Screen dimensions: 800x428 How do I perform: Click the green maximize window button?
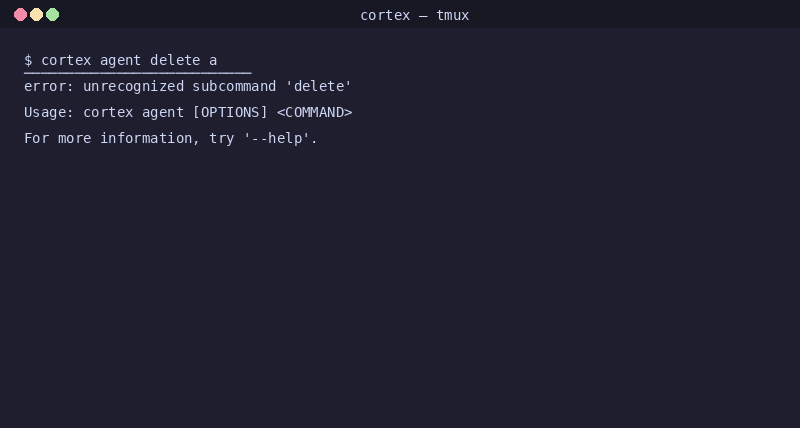coord(53,15)
